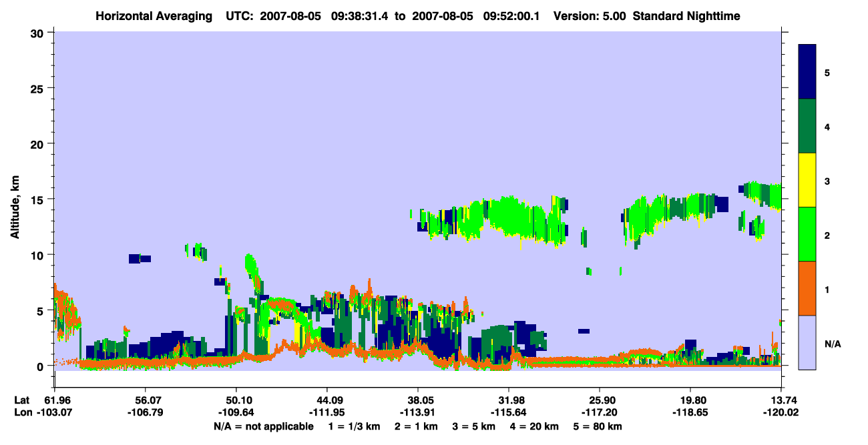Click the longitude value -115.64
Image resolution: width=868 pixels, height=445 pixels.
tap(509, 413)
